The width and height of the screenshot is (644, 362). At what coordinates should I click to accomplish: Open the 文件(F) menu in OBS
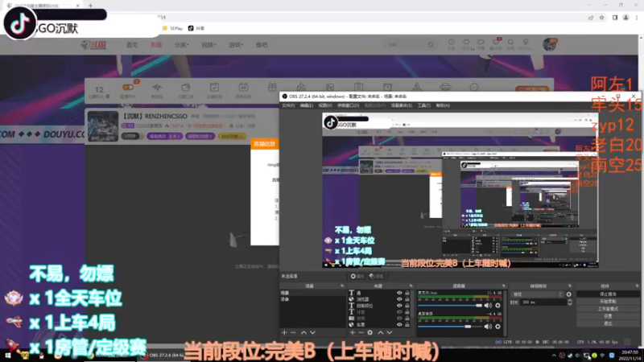(288, 105)
